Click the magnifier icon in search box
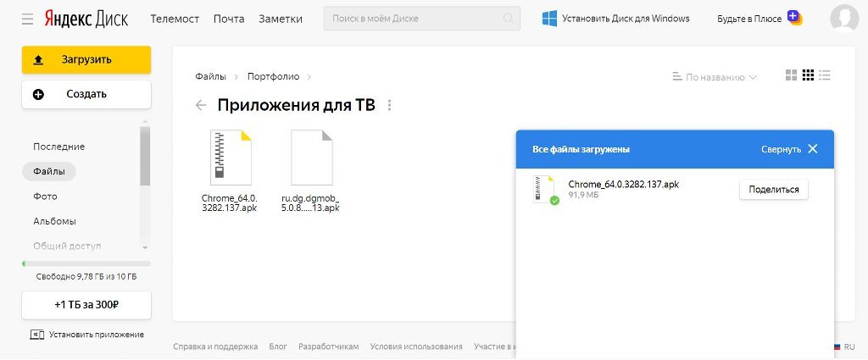This screenshot has width=868, height=360. coord(509,19)
